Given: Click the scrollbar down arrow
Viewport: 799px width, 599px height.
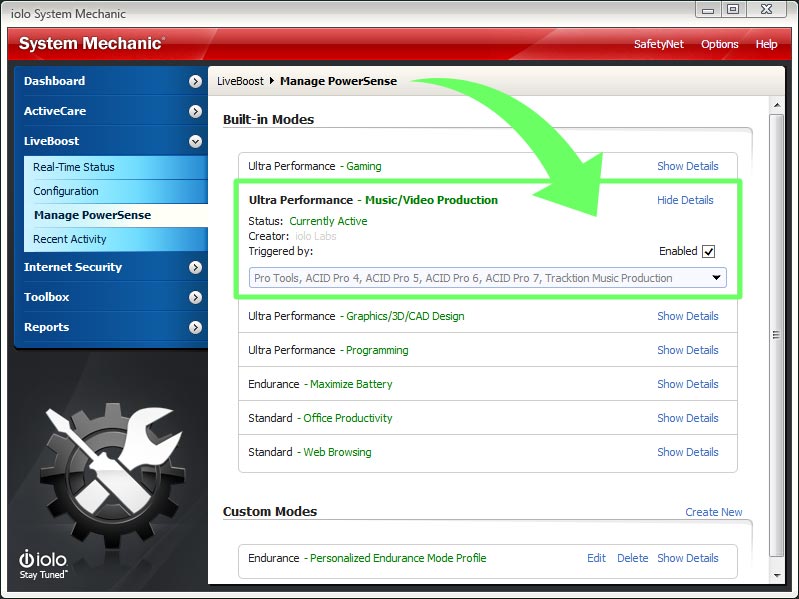Looking at the screenshot, I should pyautogui.click(x=777, y=576).
